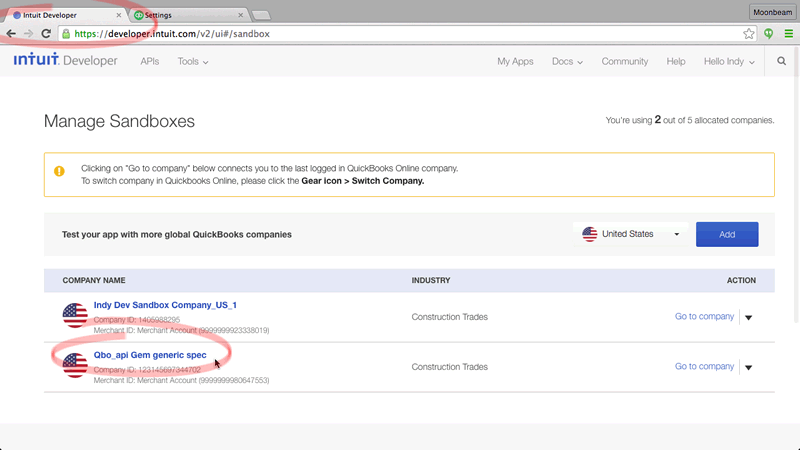800x450 pixels.
Task: Click the allocated companies usage text
Action: [690, 120]
